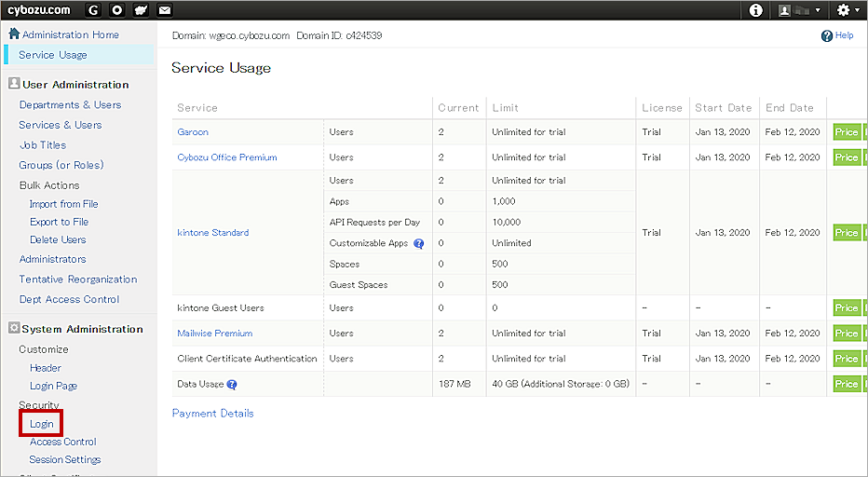Image resolution: width=868 pixels, height=477 pixels.
Task: Click Price button for Data Usage row
Action: (847, 384)
